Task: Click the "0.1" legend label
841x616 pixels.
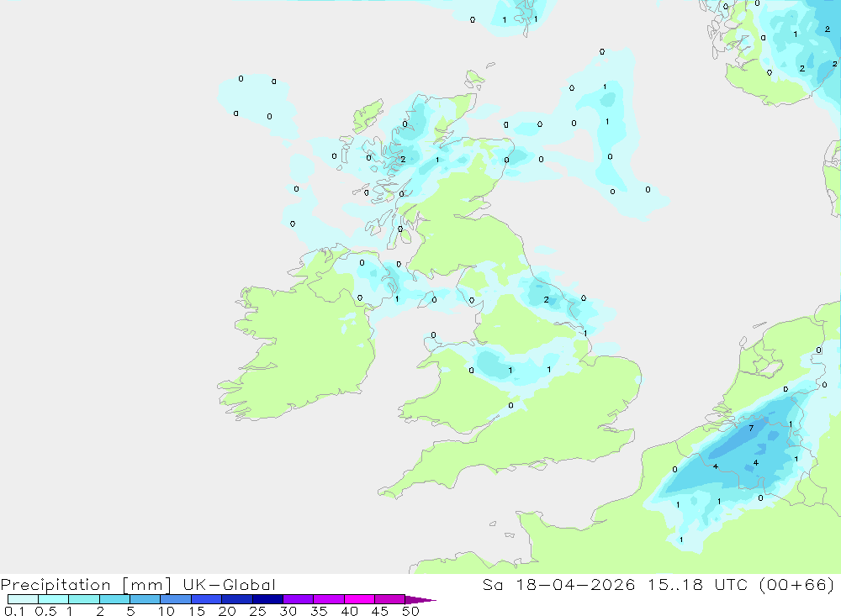Action: [14, 611]
